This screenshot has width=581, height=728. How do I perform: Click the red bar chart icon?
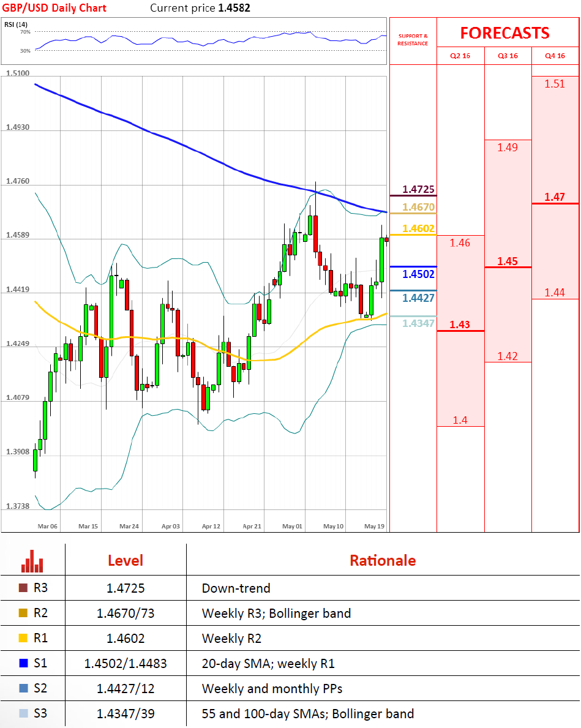32,561
